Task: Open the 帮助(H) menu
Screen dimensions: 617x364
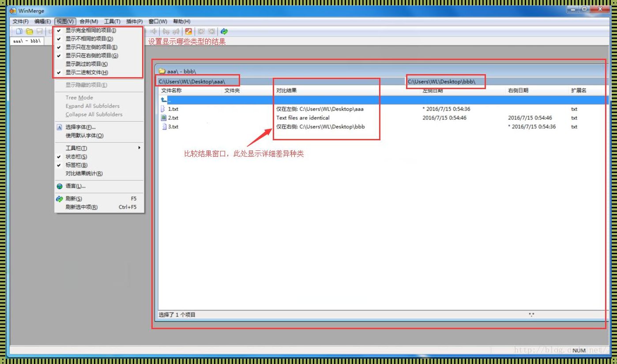Action: tap(181, 21)
